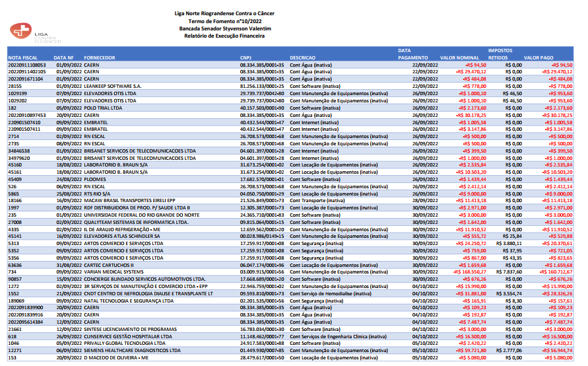The width and height of the screenshot is (588, 366).
Task: Select the DATA NF column header
Action: [65, 58]
